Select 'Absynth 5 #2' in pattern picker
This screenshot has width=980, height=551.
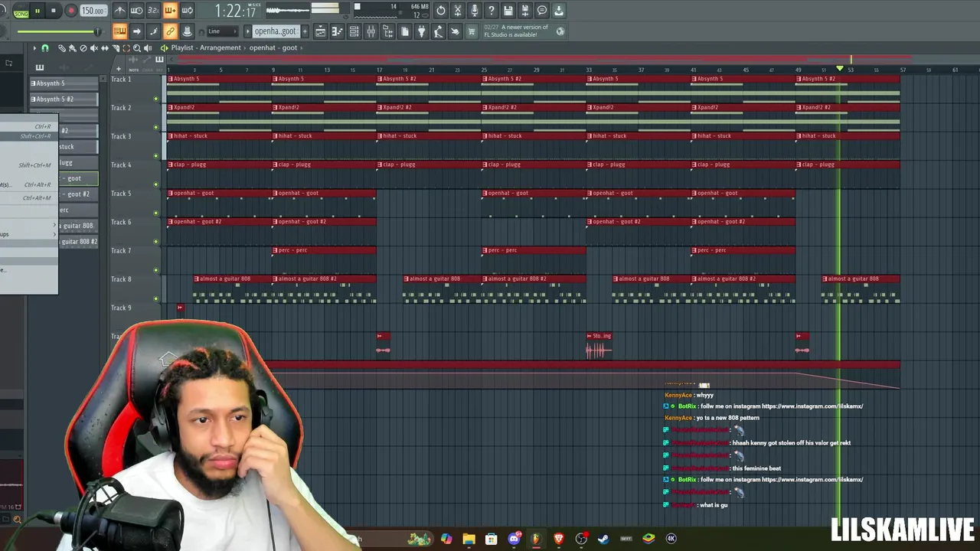64,99
